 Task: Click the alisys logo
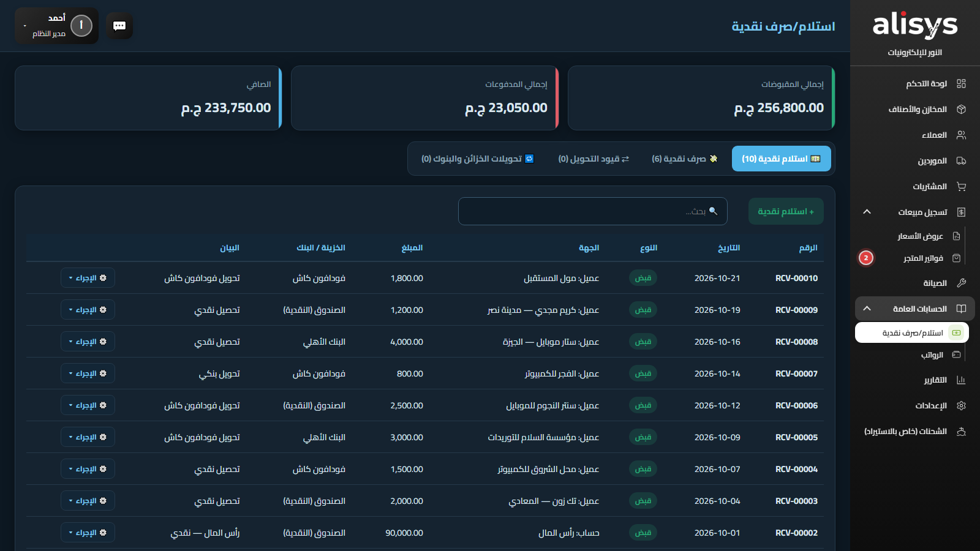[x=915, y=26]
